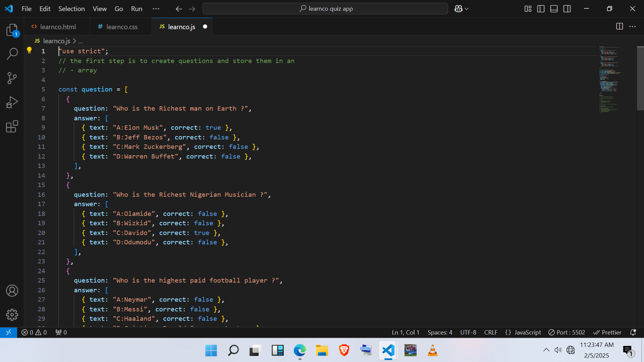Toggle the bottom panel visibility
The height and width of the screenshot is (362, 644).
pyautogui.click(x=554, y=9)
